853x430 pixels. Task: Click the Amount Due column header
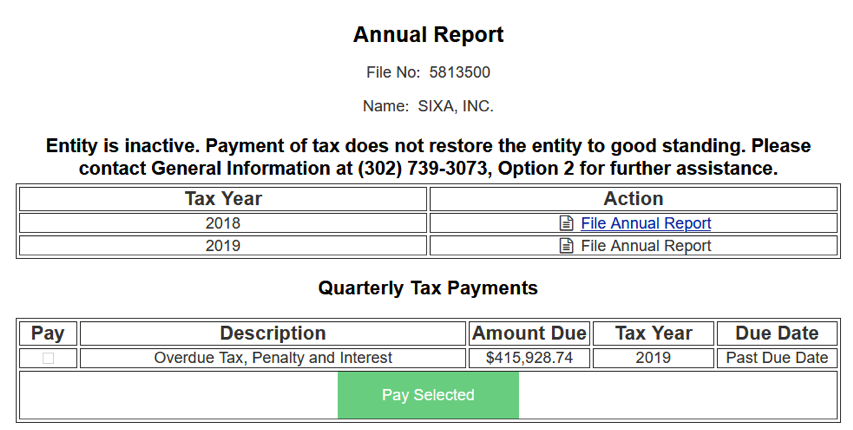tap(529, 333)
